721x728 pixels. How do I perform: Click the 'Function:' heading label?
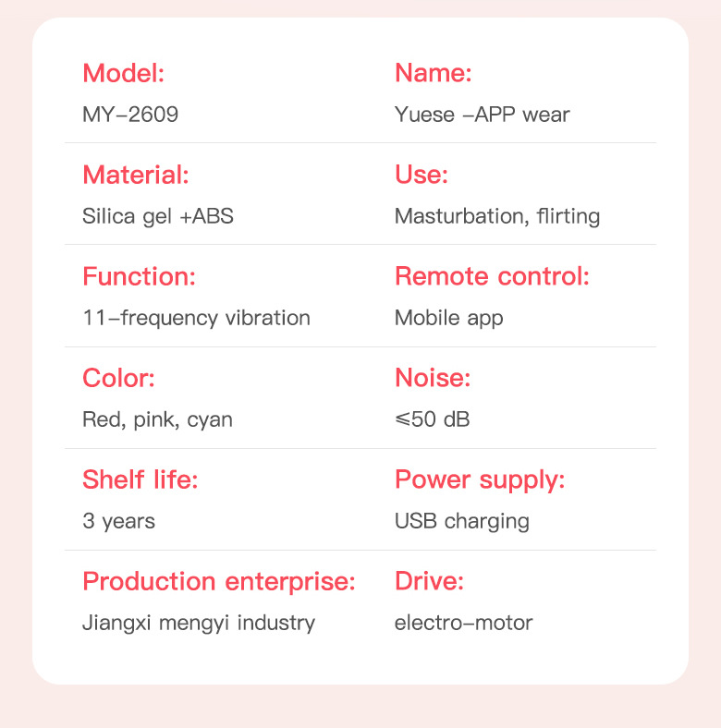(139, 276)
